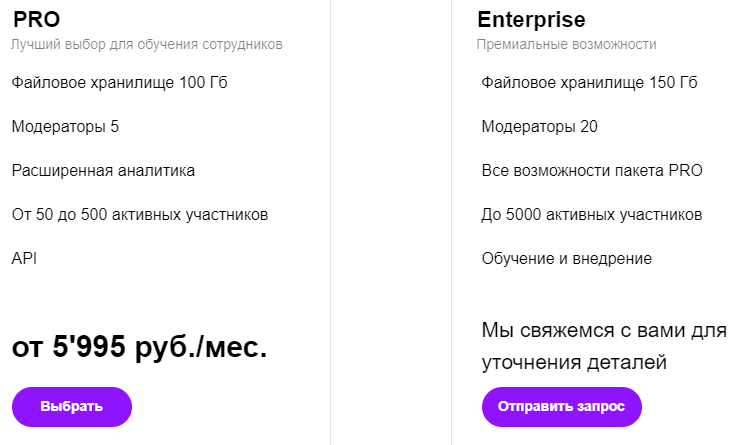Click the line Мы свяжемся с вами для
This screenshot has height=445, width=736.
[604, 330]
